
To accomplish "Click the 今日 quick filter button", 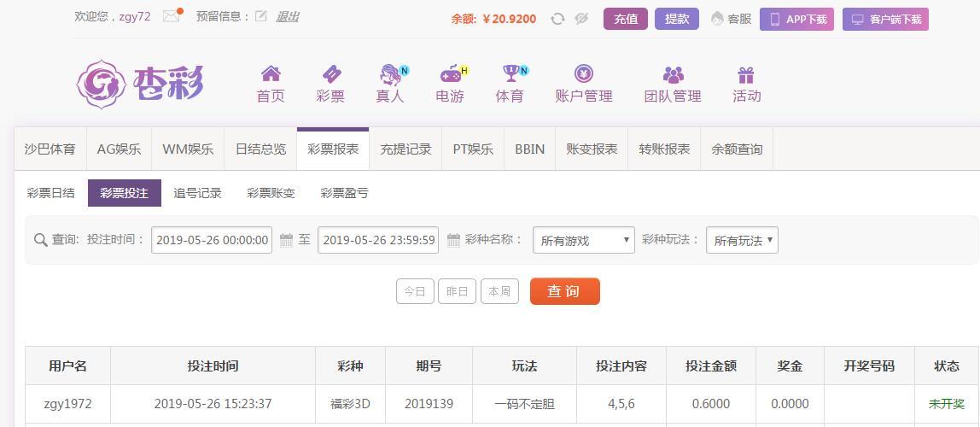I will point(415,291).
